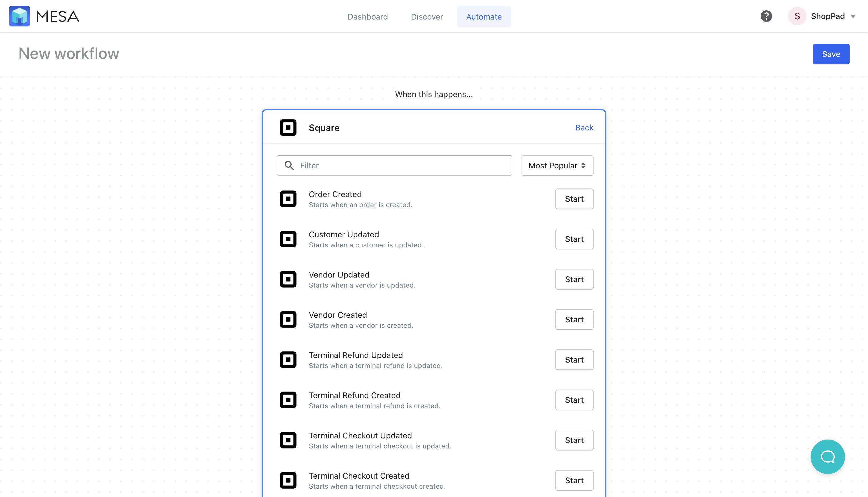Click the MESA wordmark text
This screenshot has width=868, height=497.
(x=57, y=16)
